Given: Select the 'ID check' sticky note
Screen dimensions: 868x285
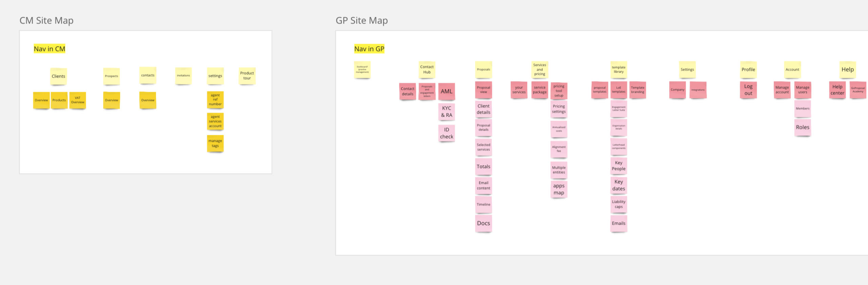Looking at the screenshot, I should pos(447,133).
